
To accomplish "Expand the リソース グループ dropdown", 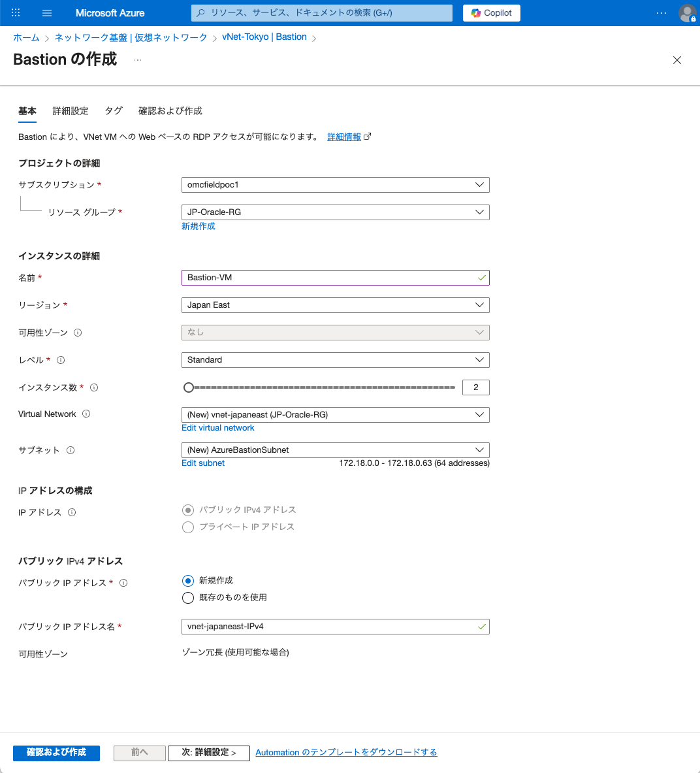I will (336, 212).
